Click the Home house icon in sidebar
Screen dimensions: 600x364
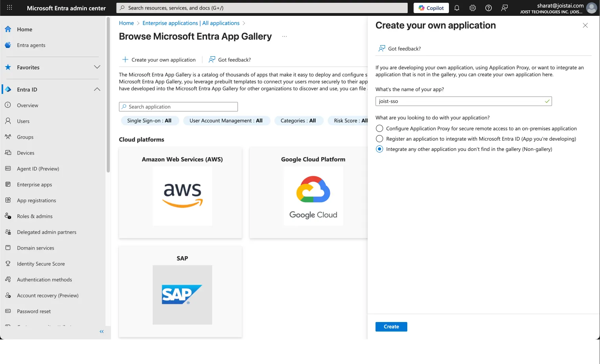(8, 29)
